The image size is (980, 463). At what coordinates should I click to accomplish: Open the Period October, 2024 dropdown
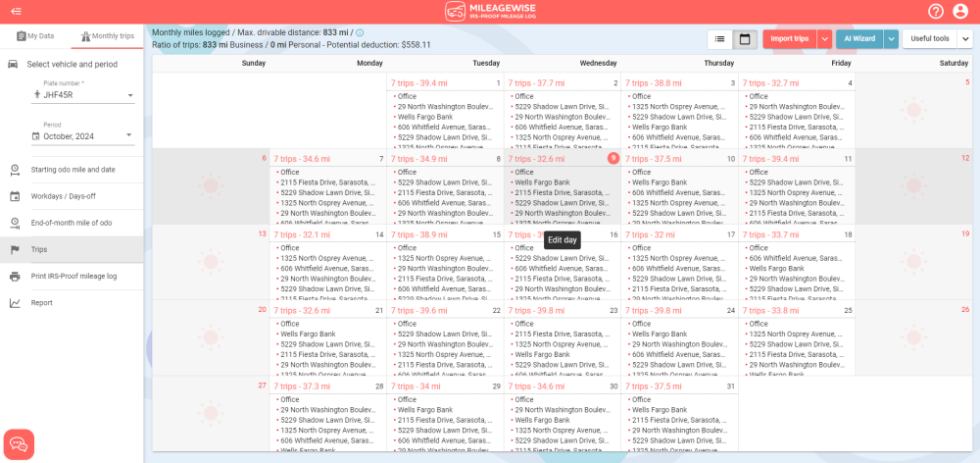click(x=129, y=136)
